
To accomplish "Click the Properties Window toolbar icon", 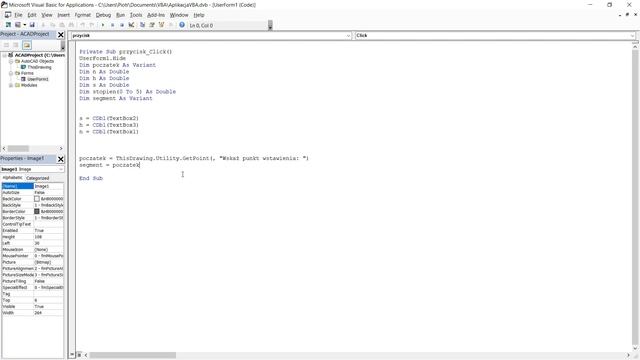I will point(152,25).
